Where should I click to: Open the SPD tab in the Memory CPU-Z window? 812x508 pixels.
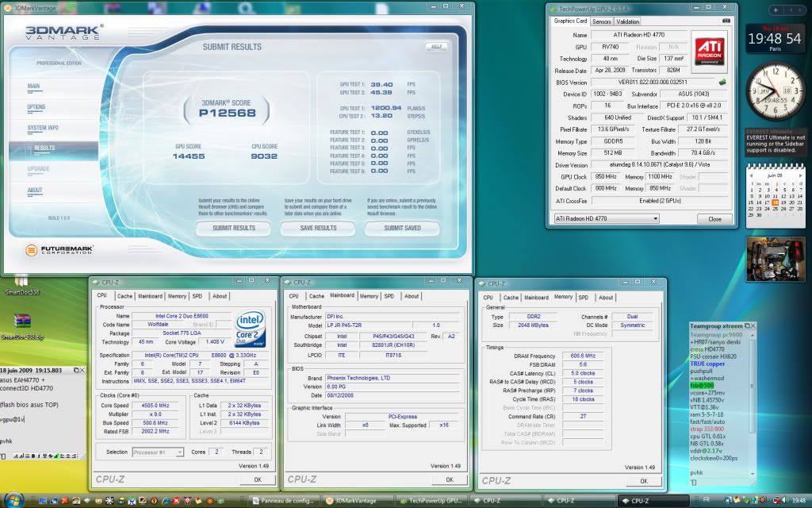pyautogui.click(x=583, y=298)
